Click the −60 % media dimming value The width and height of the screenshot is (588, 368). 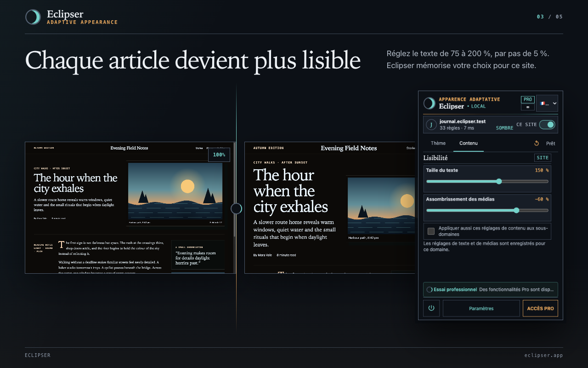pyautogui.click(x=542, y=199)
